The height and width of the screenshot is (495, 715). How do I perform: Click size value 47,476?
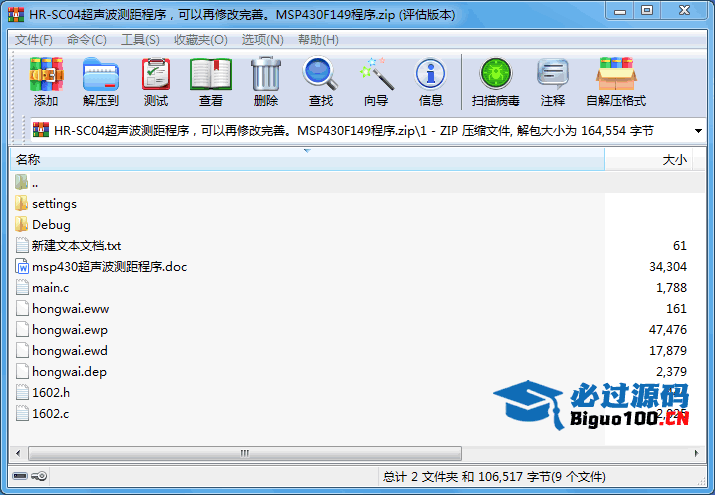click(668, 330)
